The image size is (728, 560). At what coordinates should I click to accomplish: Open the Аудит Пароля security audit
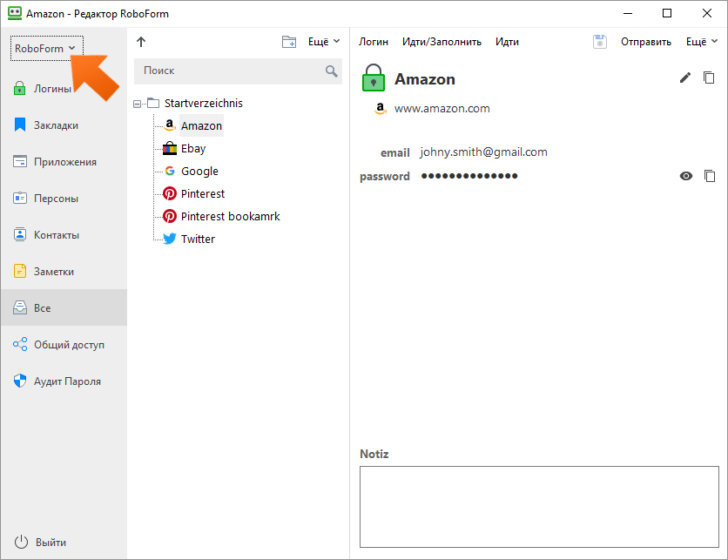pyautogui.click(x=64, y=381)
